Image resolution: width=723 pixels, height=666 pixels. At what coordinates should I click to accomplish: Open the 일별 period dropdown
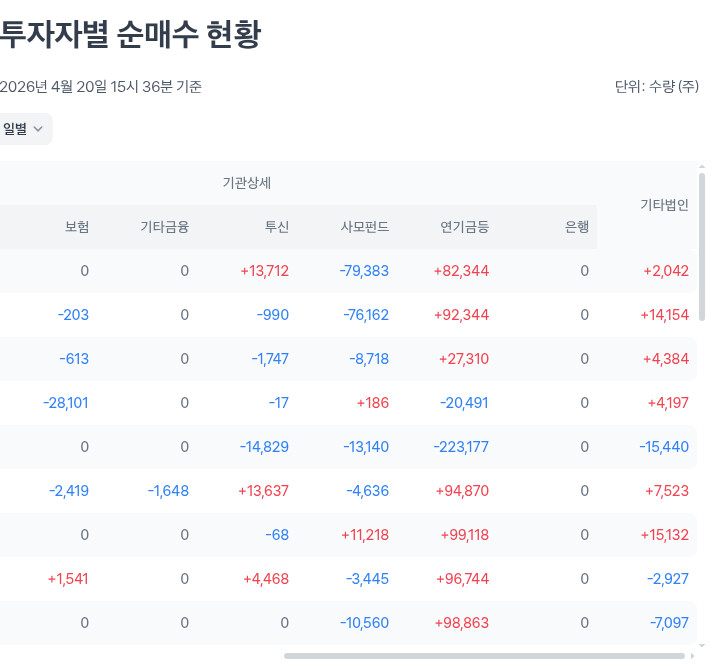click(x=24, y=128)
